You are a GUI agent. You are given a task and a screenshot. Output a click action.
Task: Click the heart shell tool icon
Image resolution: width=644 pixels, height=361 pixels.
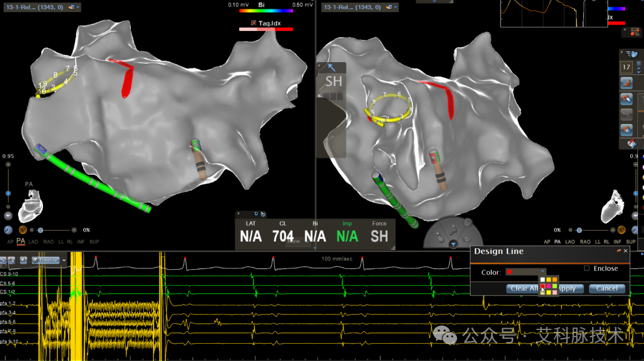click(x=626, y=130)
